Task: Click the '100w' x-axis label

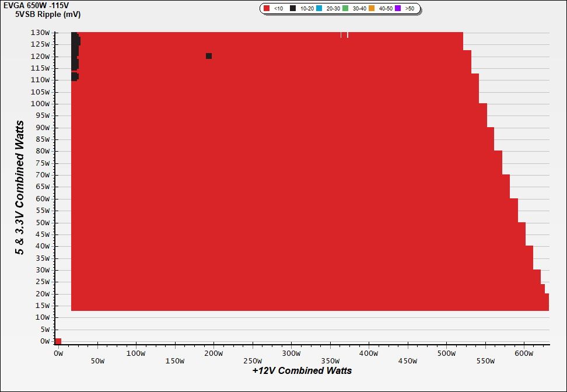Action: (x=136, y=353)
